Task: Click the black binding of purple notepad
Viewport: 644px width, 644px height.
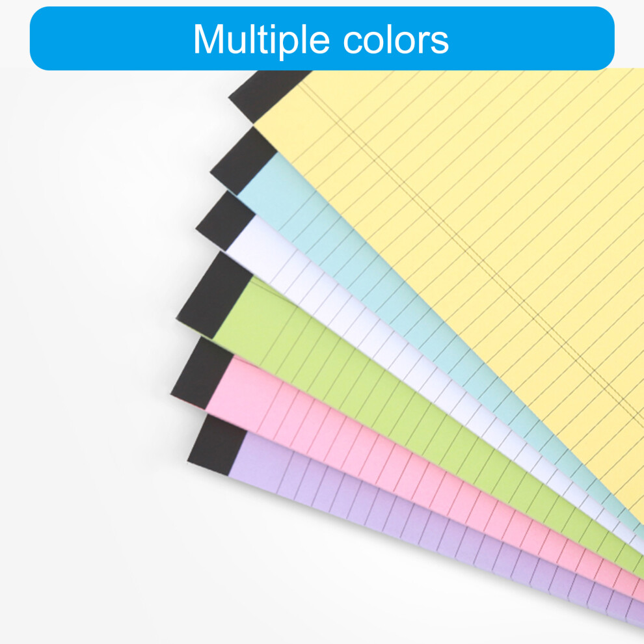Action: [x=217, y=446]
